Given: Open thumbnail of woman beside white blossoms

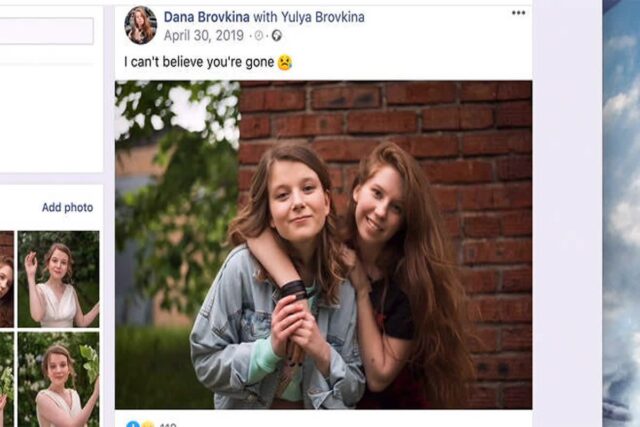Looking at the screenshot, I should pyautogui.click(x=58, y=379).
